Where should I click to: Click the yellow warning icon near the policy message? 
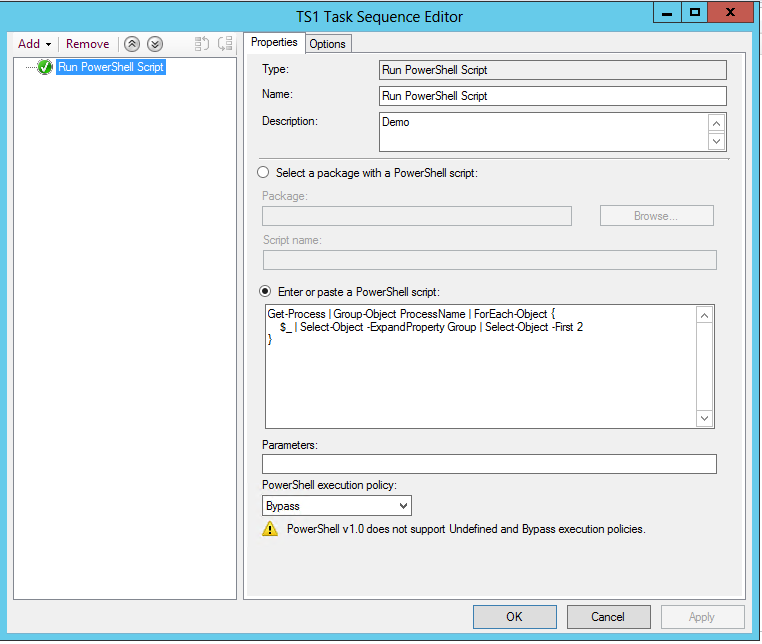point(270,529)
